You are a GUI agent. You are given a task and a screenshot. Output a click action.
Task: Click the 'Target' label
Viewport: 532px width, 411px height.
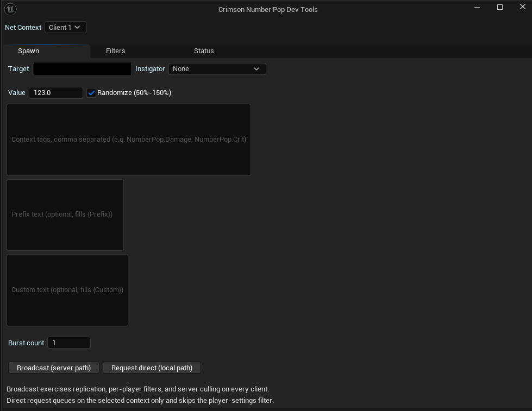coord(18,69)
